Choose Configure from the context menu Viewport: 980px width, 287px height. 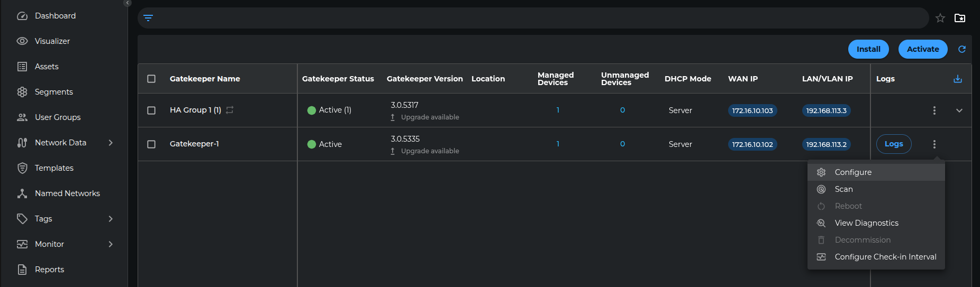click(x=852, y=172)
